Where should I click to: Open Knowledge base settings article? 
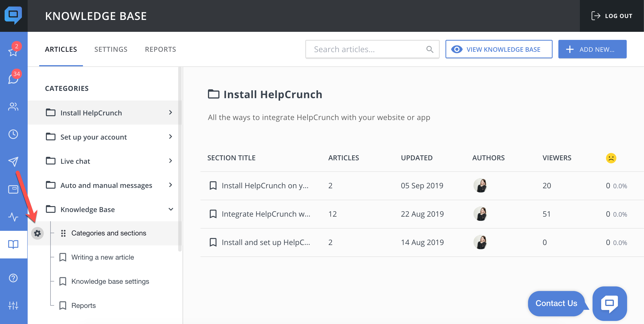click(x=110, y=281)
